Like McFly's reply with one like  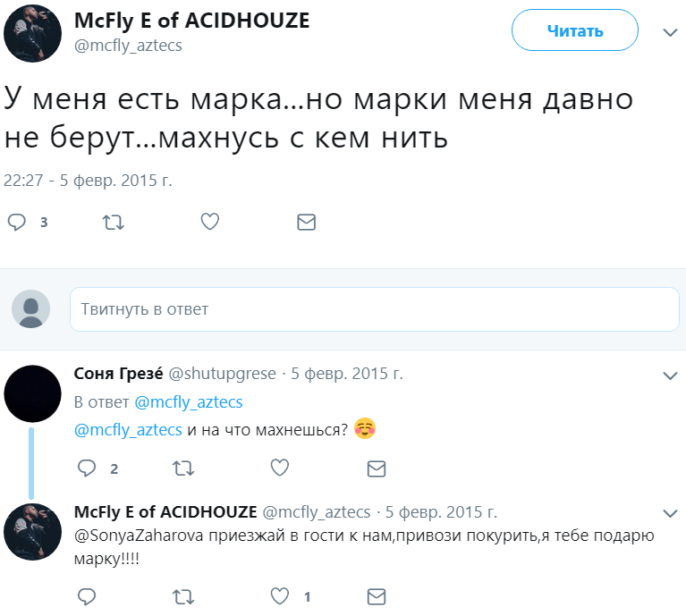[x=280, y=595]
